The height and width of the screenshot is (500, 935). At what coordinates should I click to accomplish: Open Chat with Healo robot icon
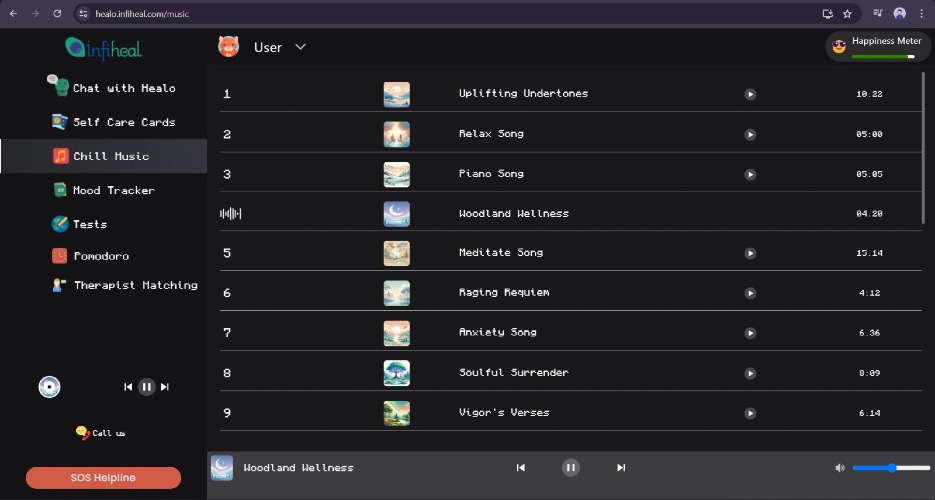[58, 85]
